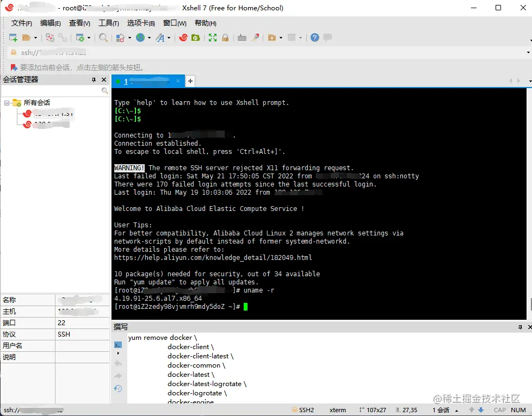Click the Reconnect chain-link toolbar icon
Screen dimensions: 532x416
click(x=63, y=38)
